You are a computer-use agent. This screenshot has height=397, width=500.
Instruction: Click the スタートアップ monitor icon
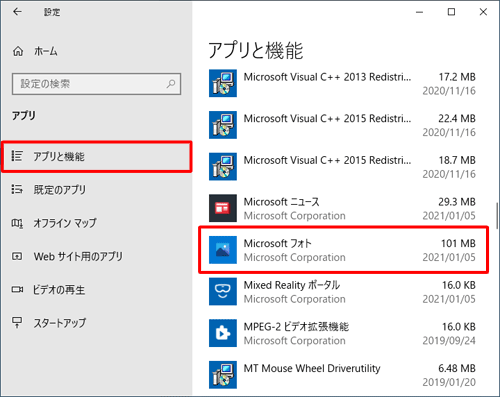click(x=17, y=322)
